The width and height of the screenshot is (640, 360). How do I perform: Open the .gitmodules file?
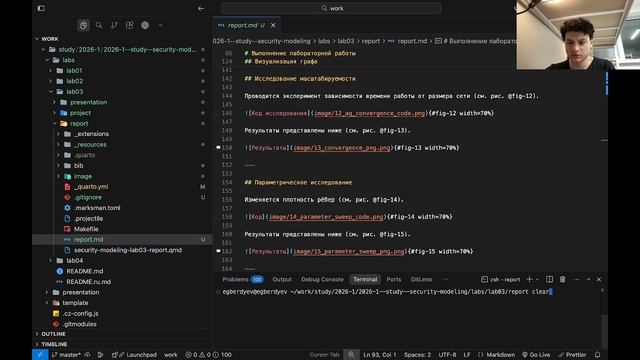click(x=80, y=324)
